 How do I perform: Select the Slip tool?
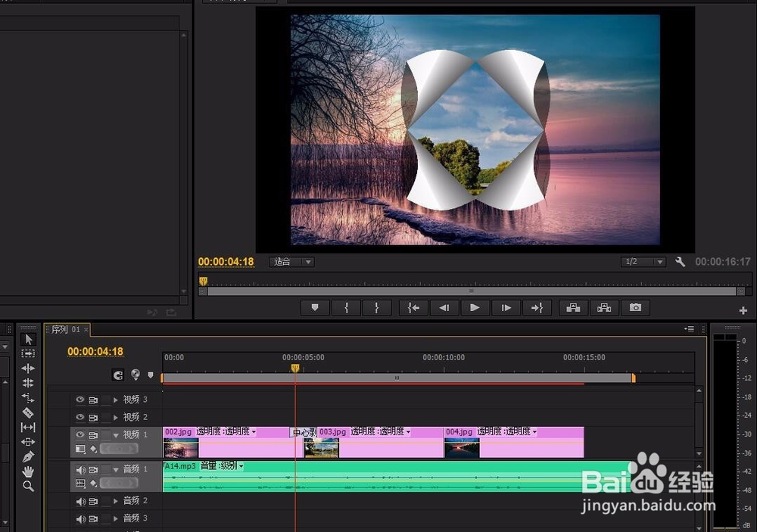coord(28,428)
